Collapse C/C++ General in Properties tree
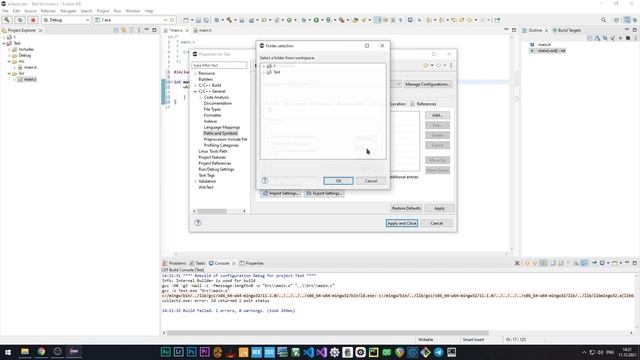640x360 pixels. pos(196,91)
